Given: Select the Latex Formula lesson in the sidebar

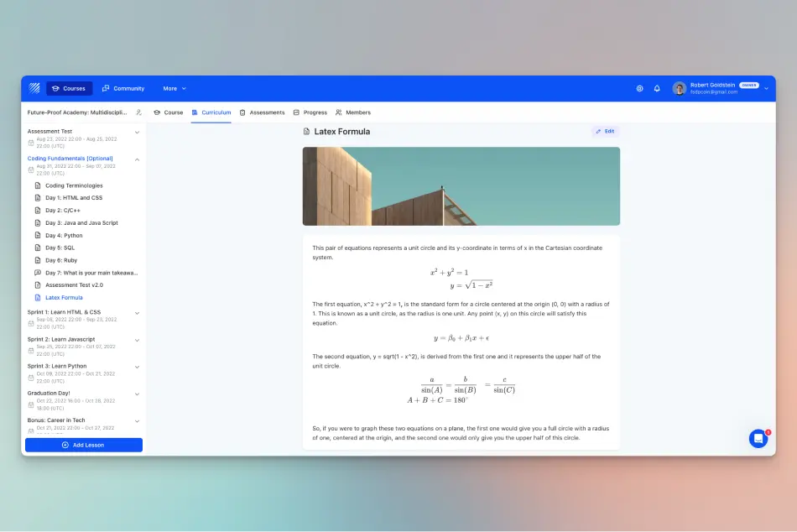Looking at the screenshot, I should (64, 298).
